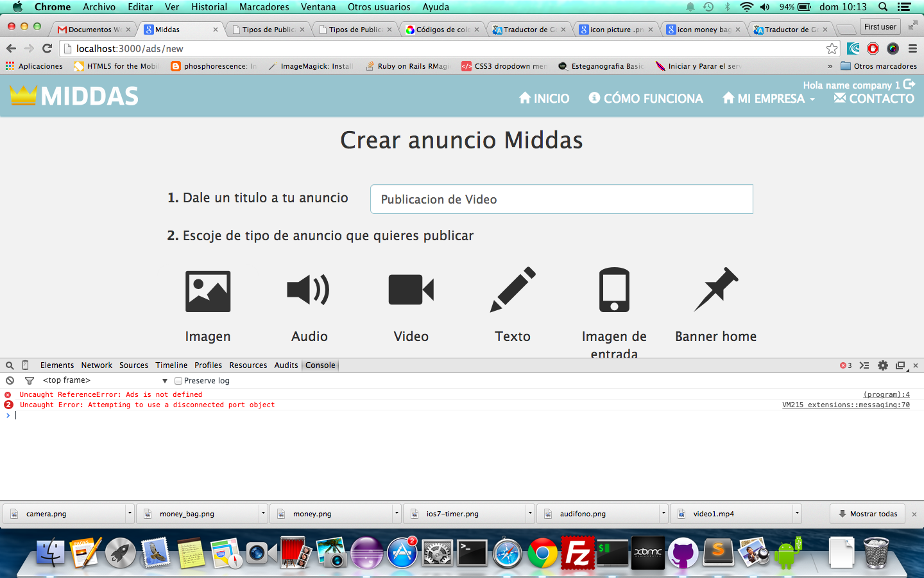Screen dimensions: 924x578
Task: Click the INICIO navigation link
Action: [544, 98]
